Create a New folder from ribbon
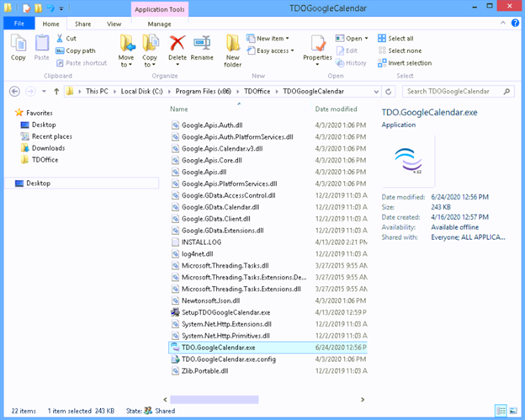525x420 pixels. 232,48
